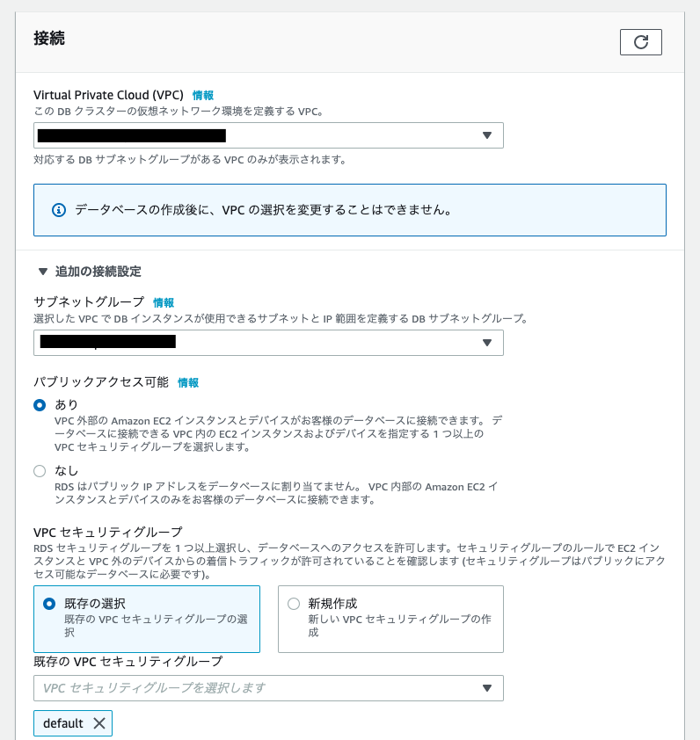Screen dimensions: 700x740
Task: Select なし to disable public access
Action: coord(38,471)
